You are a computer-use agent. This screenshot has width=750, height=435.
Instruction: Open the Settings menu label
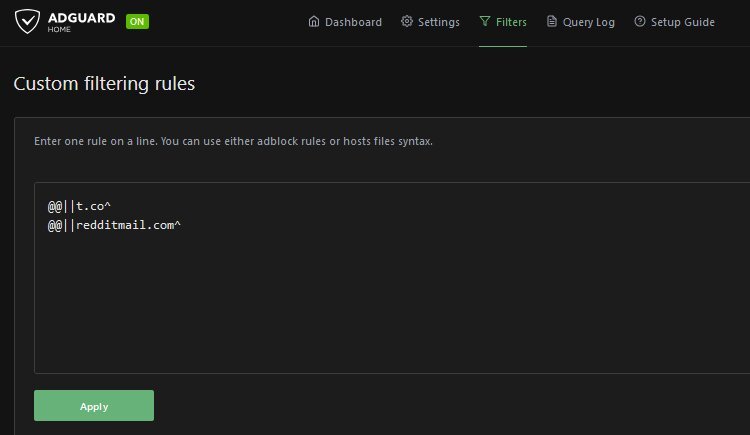tap(438, 22)
